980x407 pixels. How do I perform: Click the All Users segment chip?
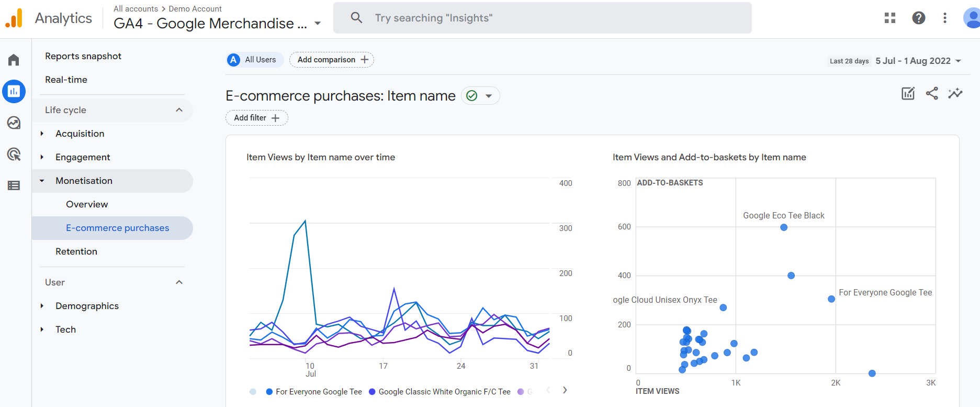(255, 60)
